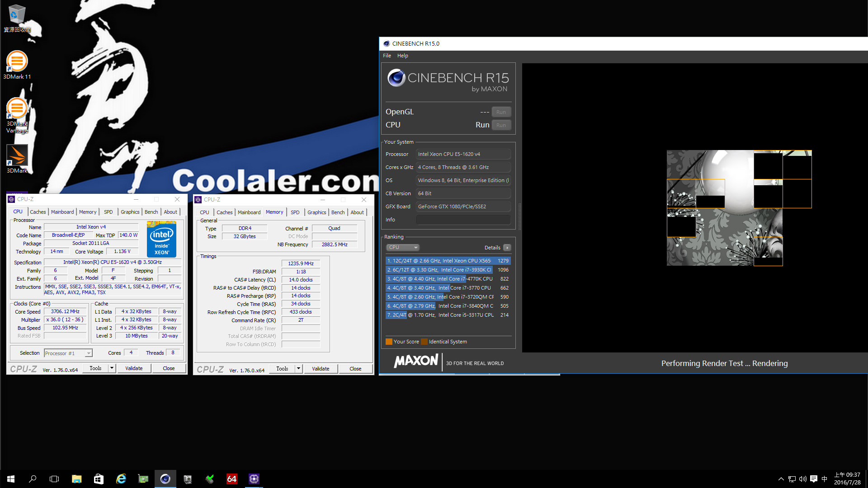Select ranking entry Core i7-3770
868x488 pixels.
[x=448, y=288]
